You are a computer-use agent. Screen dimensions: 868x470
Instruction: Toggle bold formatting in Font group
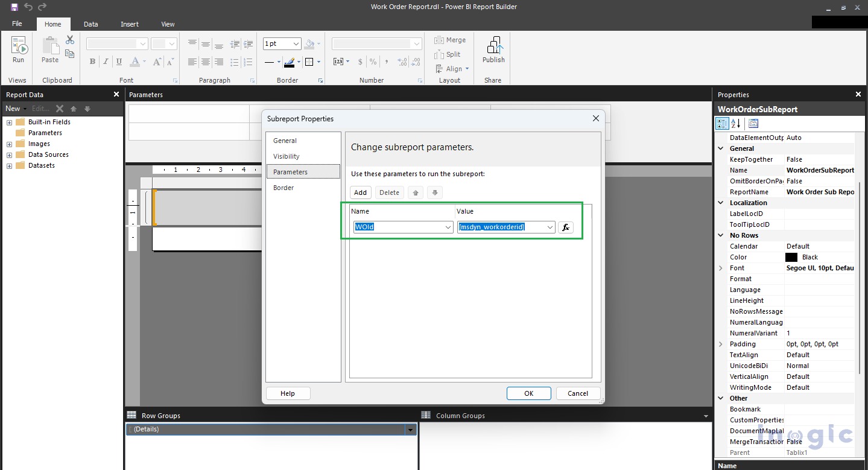tap(92, 62)
